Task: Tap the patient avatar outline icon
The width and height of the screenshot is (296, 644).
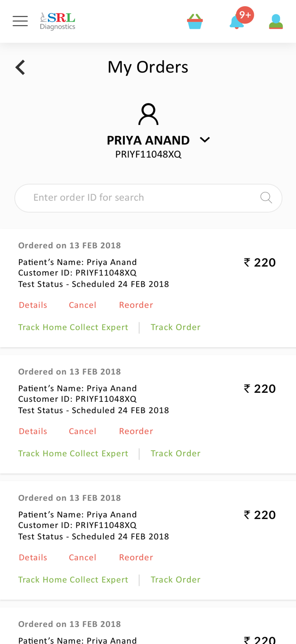Action: 148,114
